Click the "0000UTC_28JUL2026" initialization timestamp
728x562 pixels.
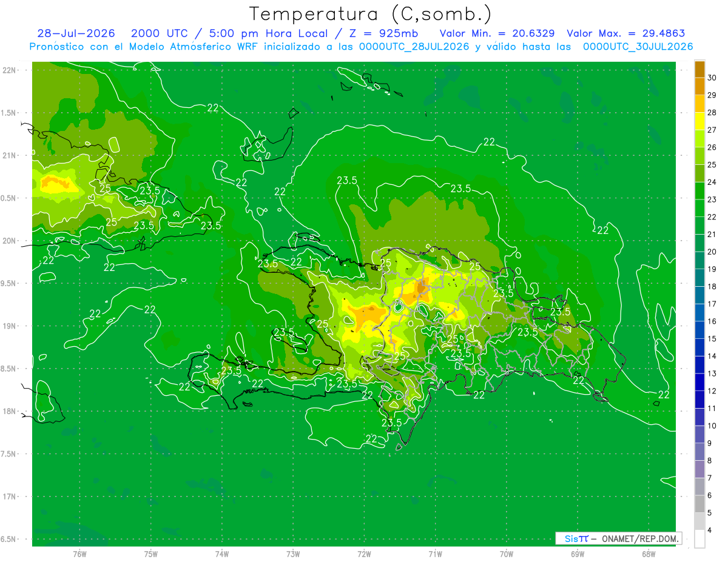[414, 46]
